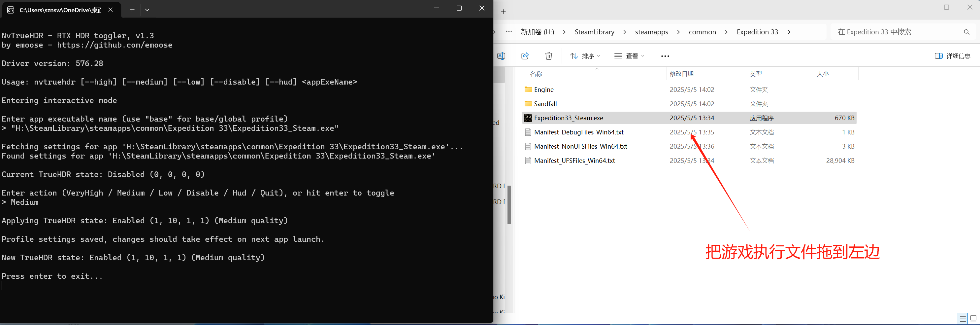Click the Engine folder icon
Image resolution: width=980 pixels, height=325 pixels.
click(528, 90)
